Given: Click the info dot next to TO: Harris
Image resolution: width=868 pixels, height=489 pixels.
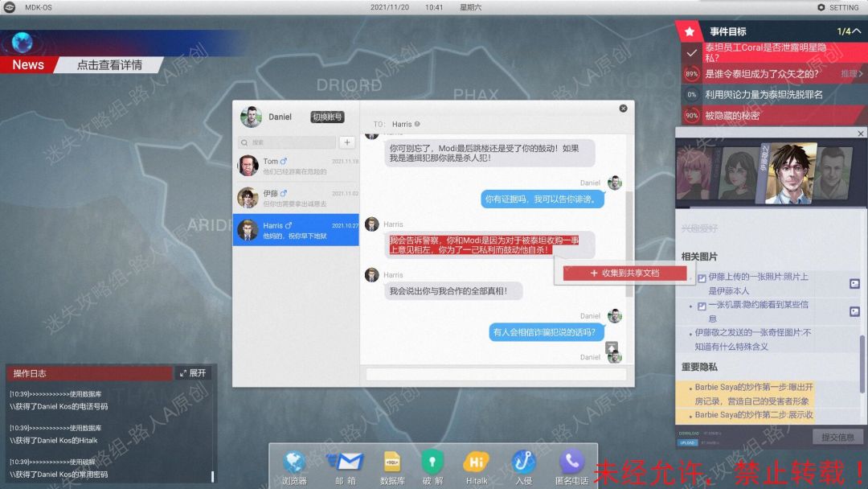Looking at the screenshot, I should (x=417, y=124).
